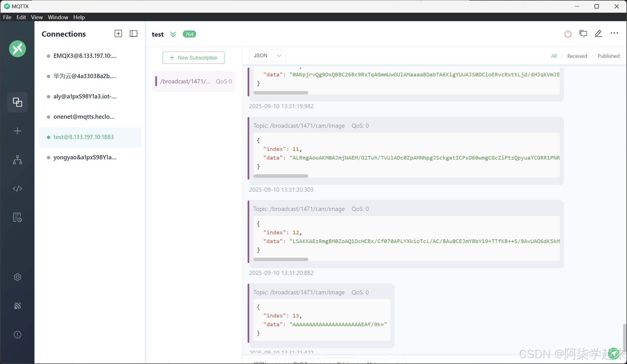Image resolution: width=627 pixels, height=364 pixels.
Task: Toggle the connections panel layout icon
Action: (x=134, y=34)
